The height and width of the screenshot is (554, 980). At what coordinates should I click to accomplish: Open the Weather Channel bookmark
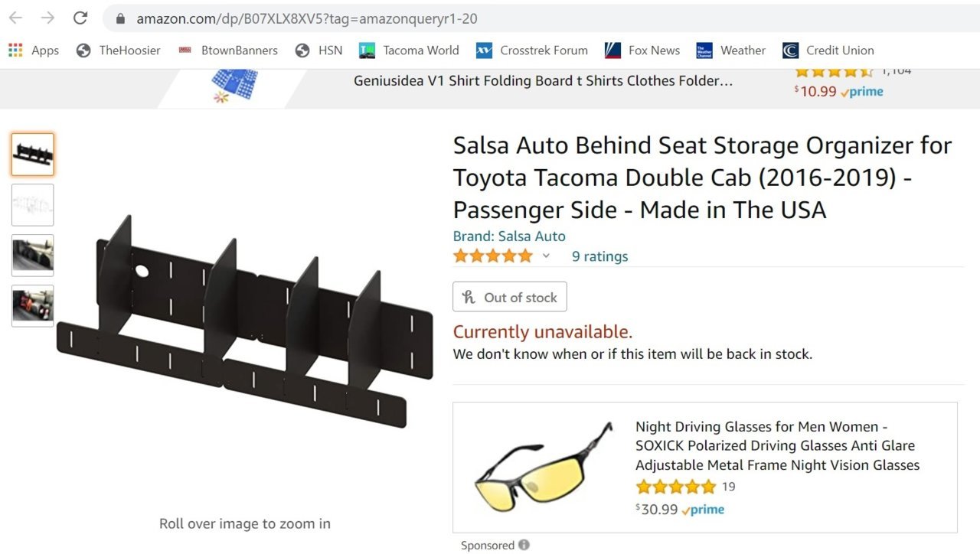click(x=731, y=51)
